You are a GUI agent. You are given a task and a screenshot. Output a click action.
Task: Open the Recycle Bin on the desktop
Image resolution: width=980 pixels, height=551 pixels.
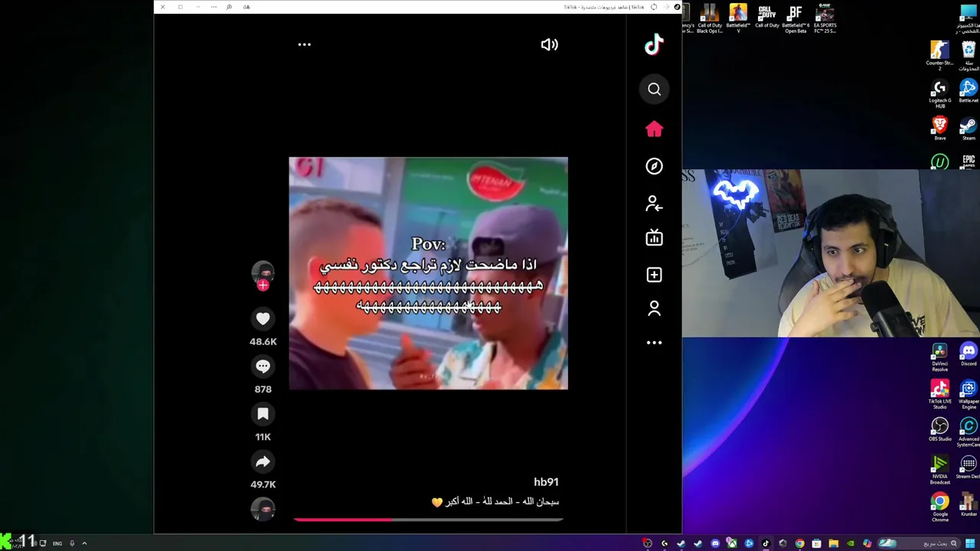(969, 56)
